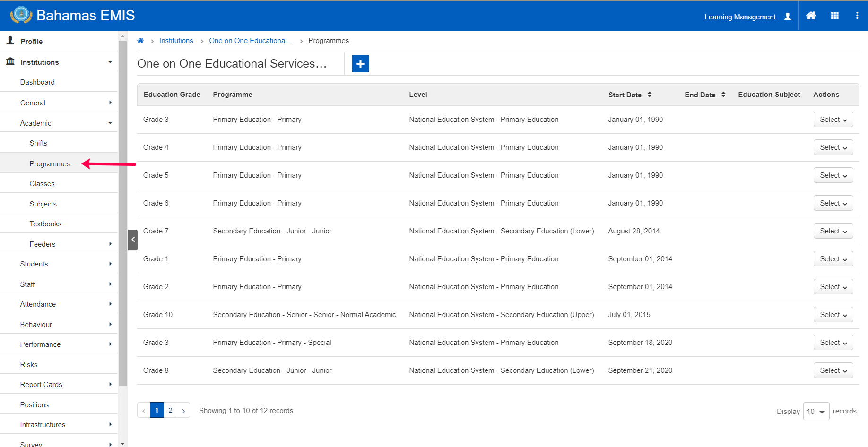Click the breadcrumb home icon

click(x=140, y=41)
